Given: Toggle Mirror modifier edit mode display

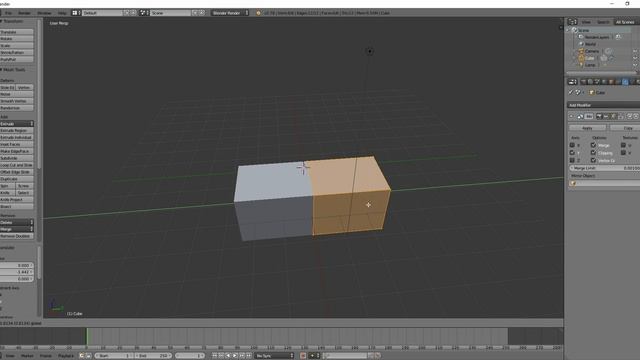Looking at the screenshot, I should point(613,116).
